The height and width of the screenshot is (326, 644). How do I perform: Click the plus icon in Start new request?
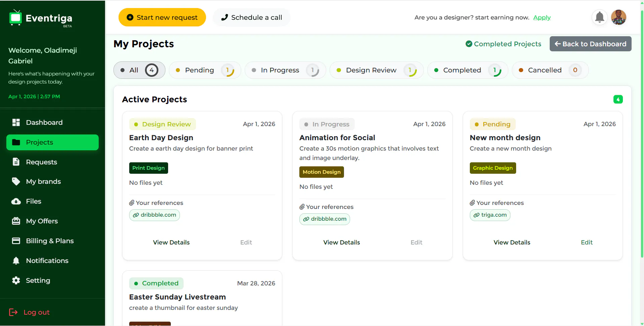pos(130,17)
